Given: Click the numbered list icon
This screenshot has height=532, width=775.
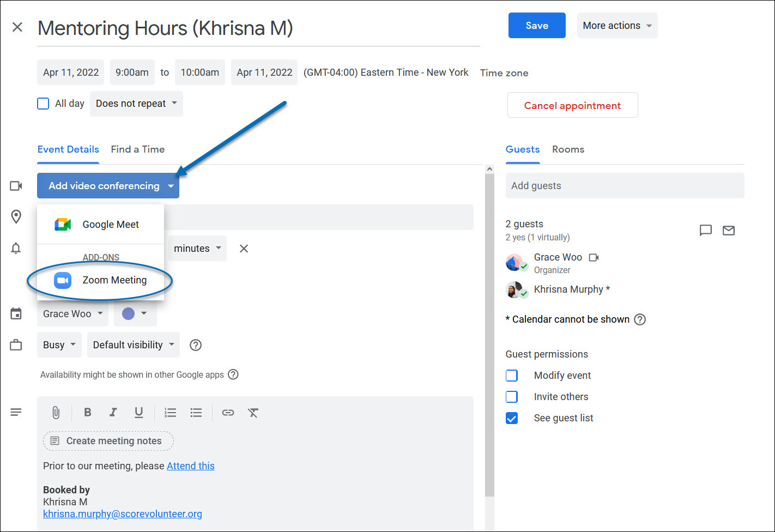Looking at the screenshot, I should pos(170,413).
